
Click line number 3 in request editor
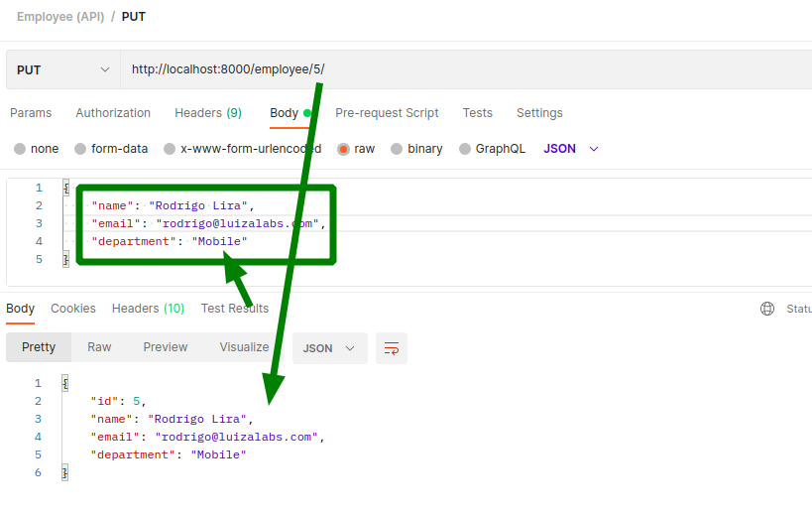pyautogui.click(x=39, y=223)
